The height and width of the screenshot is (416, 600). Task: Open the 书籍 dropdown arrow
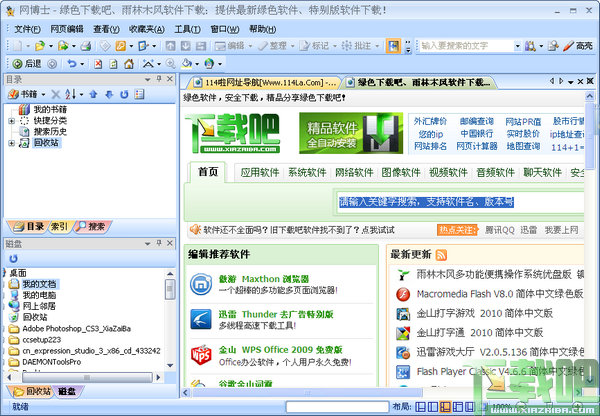click(x=43, y=95)
